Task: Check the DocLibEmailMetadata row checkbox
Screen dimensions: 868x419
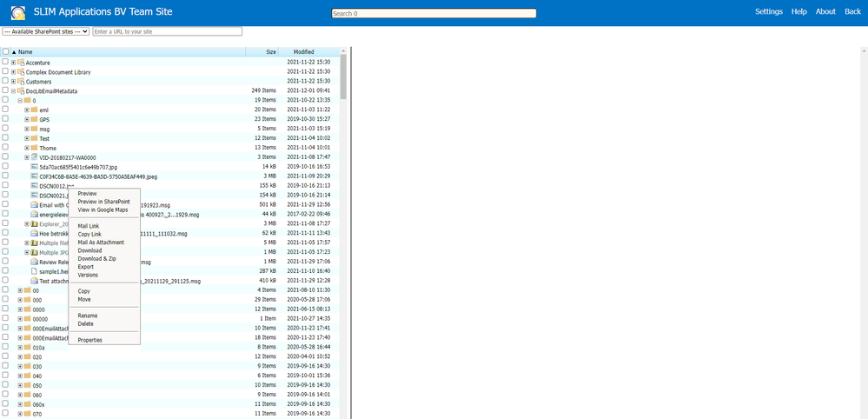Action: (5, 90)
